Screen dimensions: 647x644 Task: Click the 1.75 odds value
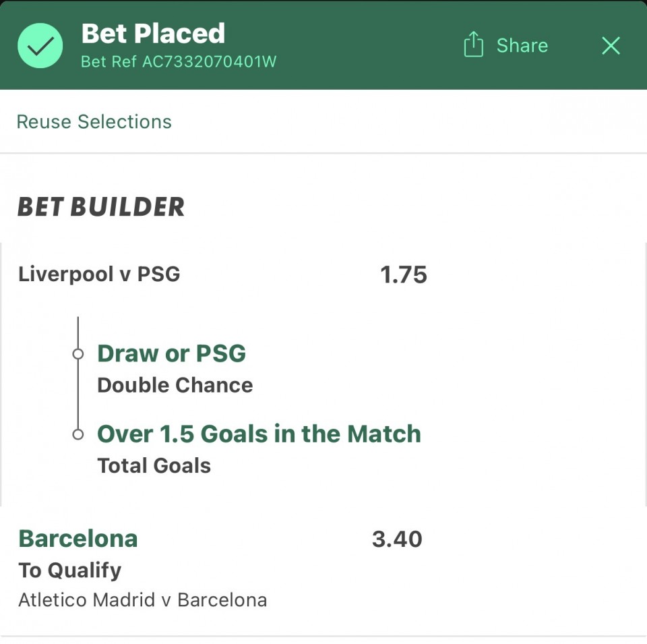(403, 274)
